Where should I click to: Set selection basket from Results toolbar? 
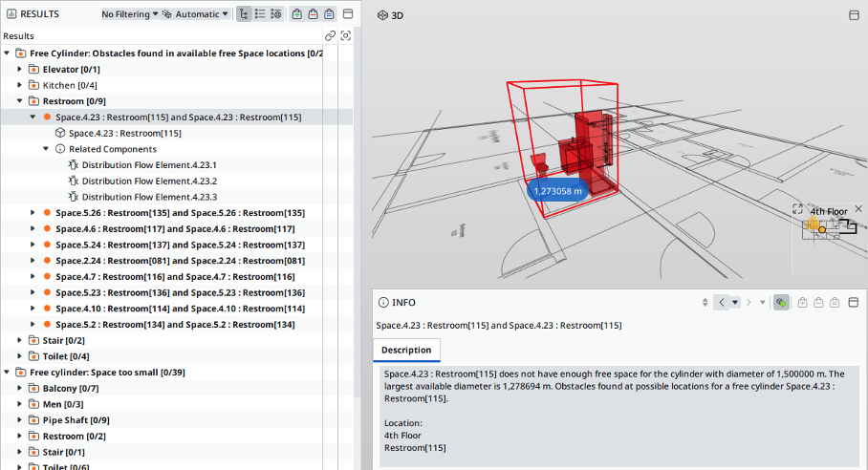[x=330, y=13]
